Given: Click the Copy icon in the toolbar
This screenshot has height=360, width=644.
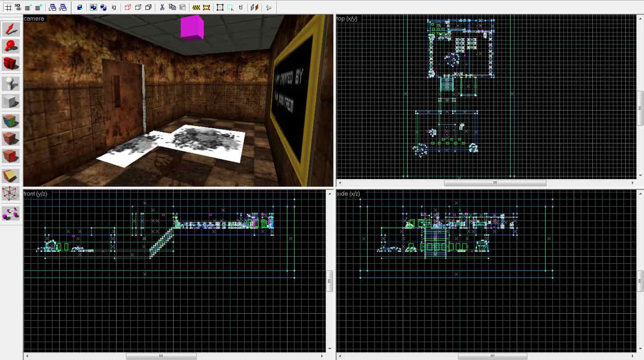Looking at the screenshot, I should click(x=172, y=7).
